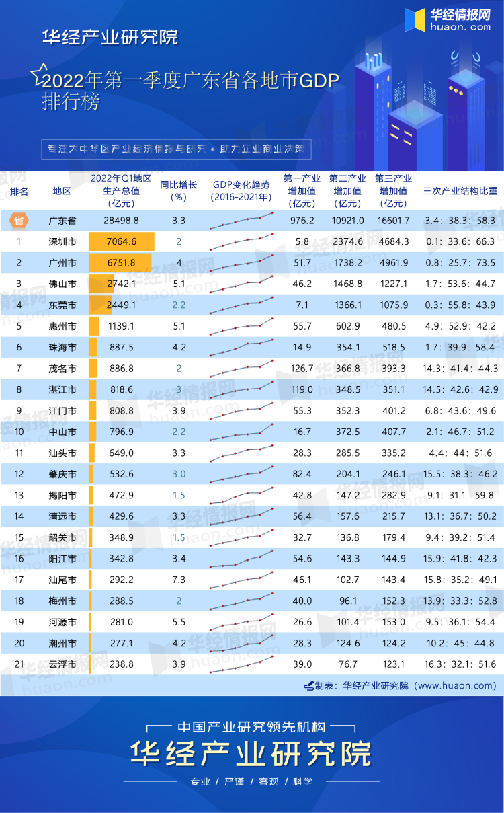Select the 排名 column header
Viewport: 504px width, 813px height.
point(19,191)
